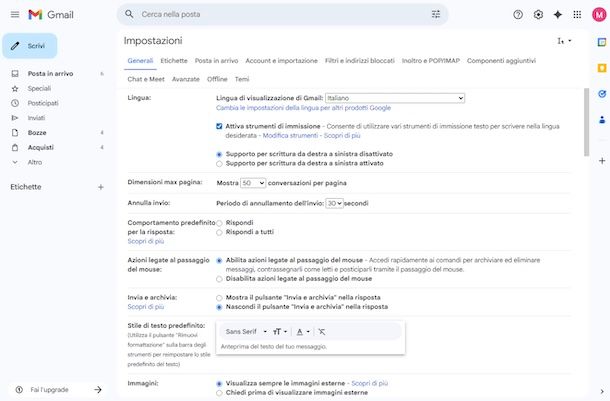Open the Help question mark icon
Screen dimensions: 610x401
click(518, 15)
